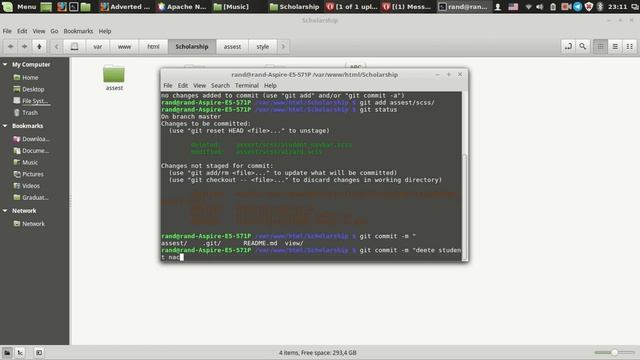Select the www path segment

tap(124, 47)
